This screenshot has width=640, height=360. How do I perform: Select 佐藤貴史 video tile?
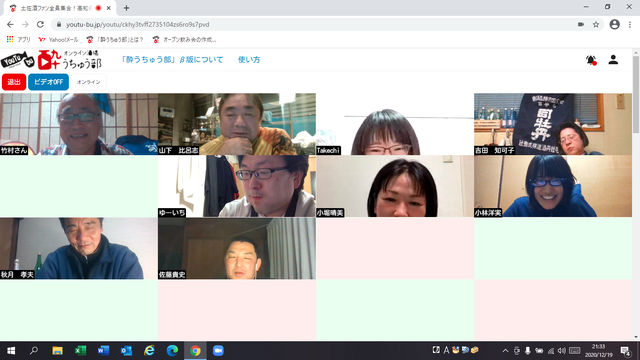237,248
